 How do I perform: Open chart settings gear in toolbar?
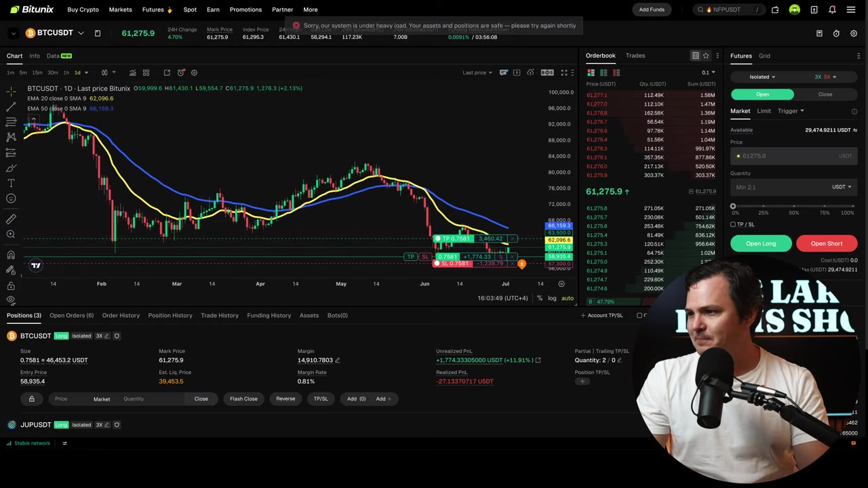[194, 73]
